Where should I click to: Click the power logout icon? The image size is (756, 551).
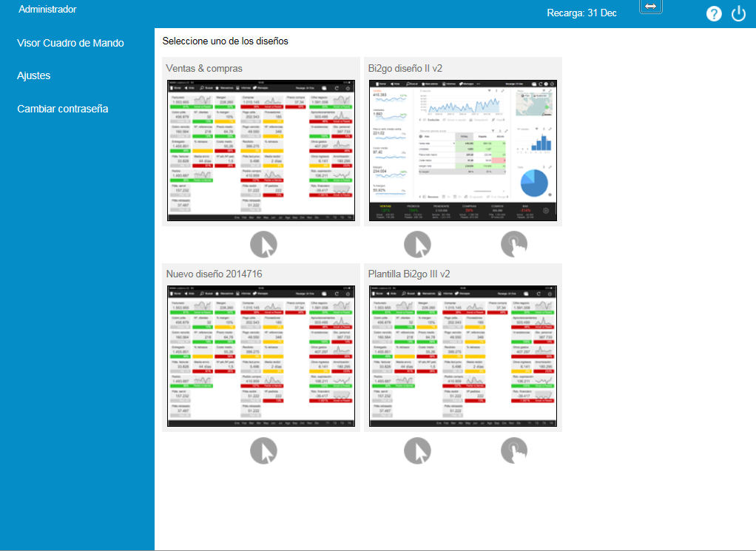point(738,14)
